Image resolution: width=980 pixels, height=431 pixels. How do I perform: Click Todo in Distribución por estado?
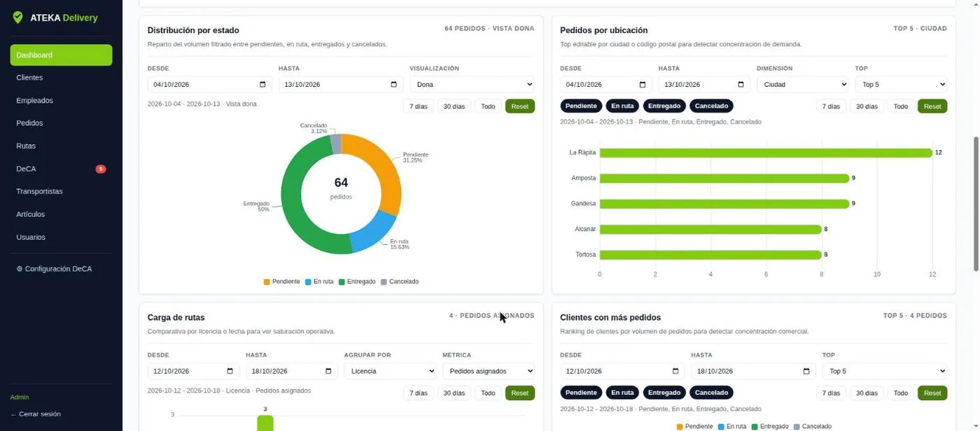[488, 106]
